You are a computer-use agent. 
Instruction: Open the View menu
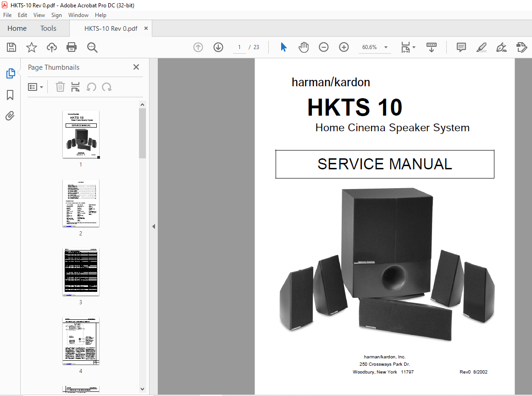[39, 15]
